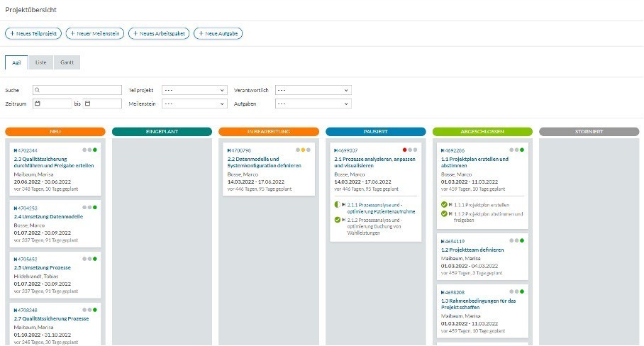
Task: Click the green check icon of 1.1.1 Projektplan erstellen
Action: pyautogui.click(x=444, y=204)
